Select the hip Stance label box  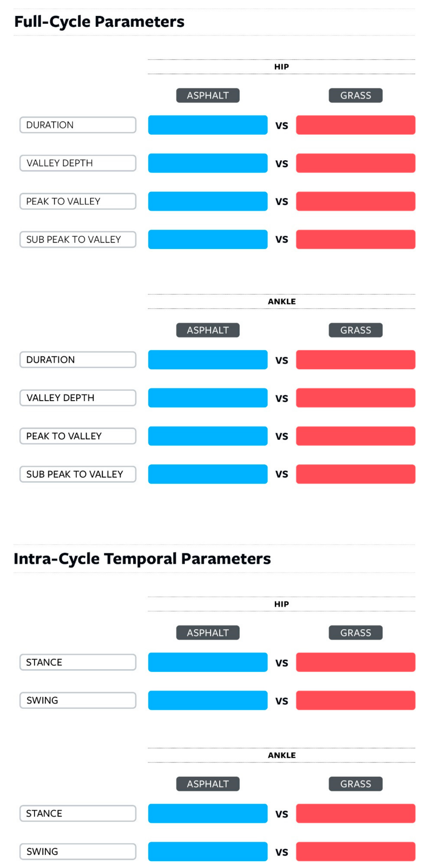pos(77,662)
